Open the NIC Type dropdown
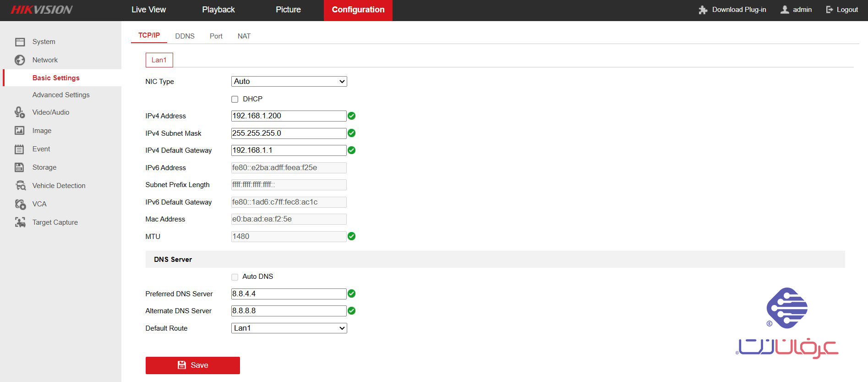Image resolution: width=868 pixels, height=382 pixels. [289, 82]
